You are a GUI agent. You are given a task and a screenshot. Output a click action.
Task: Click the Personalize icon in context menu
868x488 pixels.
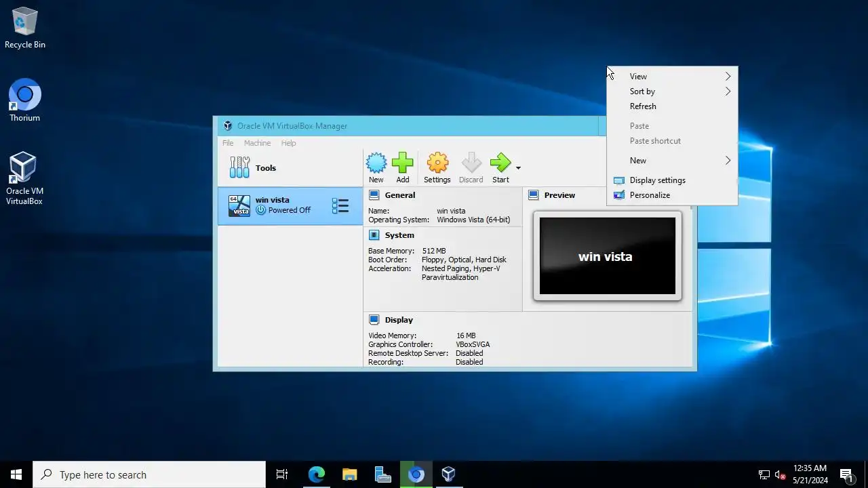coord(618,195)
